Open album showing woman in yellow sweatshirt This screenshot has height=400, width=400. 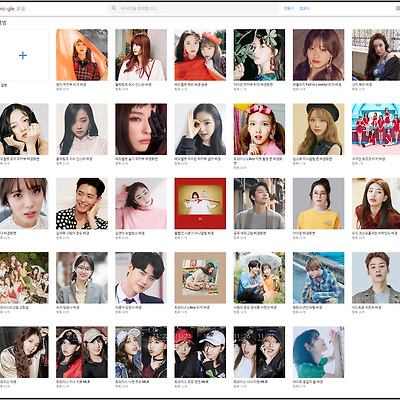coord(318,203)
